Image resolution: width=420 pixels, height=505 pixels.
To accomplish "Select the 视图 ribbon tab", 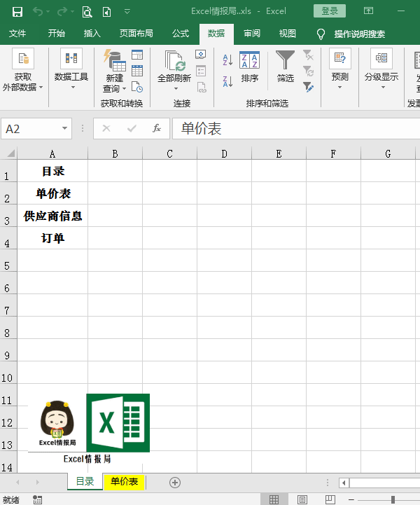I will [x=288, y=34].
